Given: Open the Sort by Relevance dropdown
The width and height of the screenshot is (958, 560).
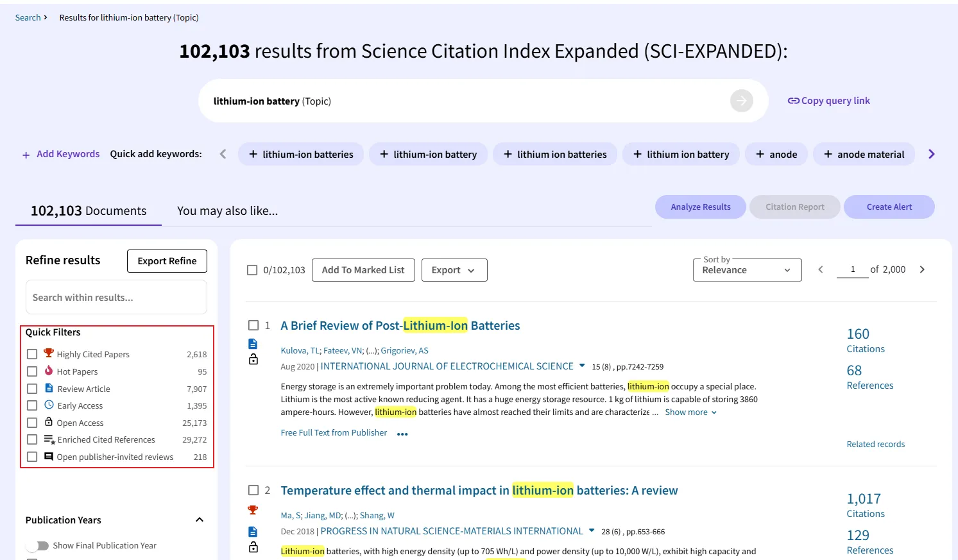Looking at the screenshot, I should coord(747,270).
